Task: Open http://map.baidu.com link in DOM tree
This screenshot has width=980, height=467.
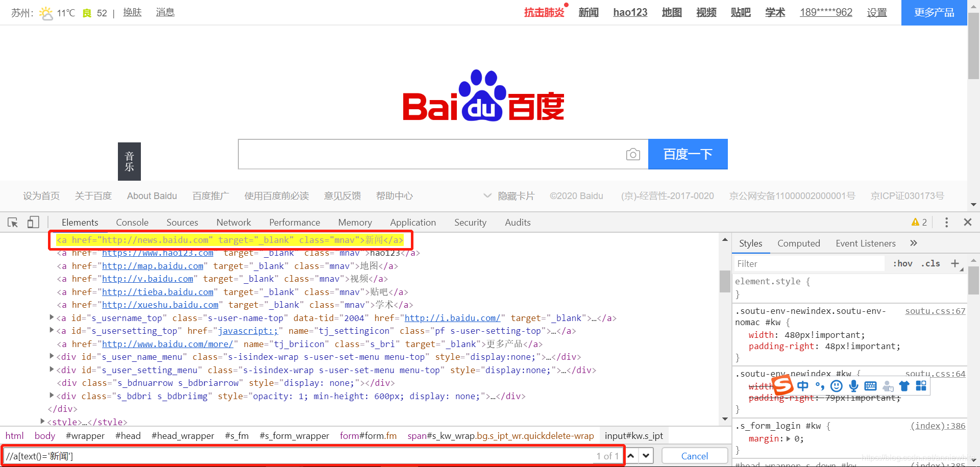Action: [x=153, y=266]
